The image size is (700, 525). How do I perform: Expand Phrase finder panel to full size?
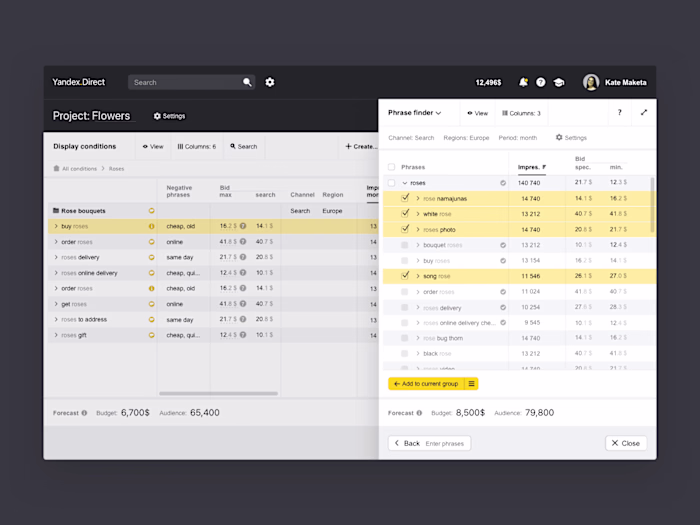coord(644,112)
